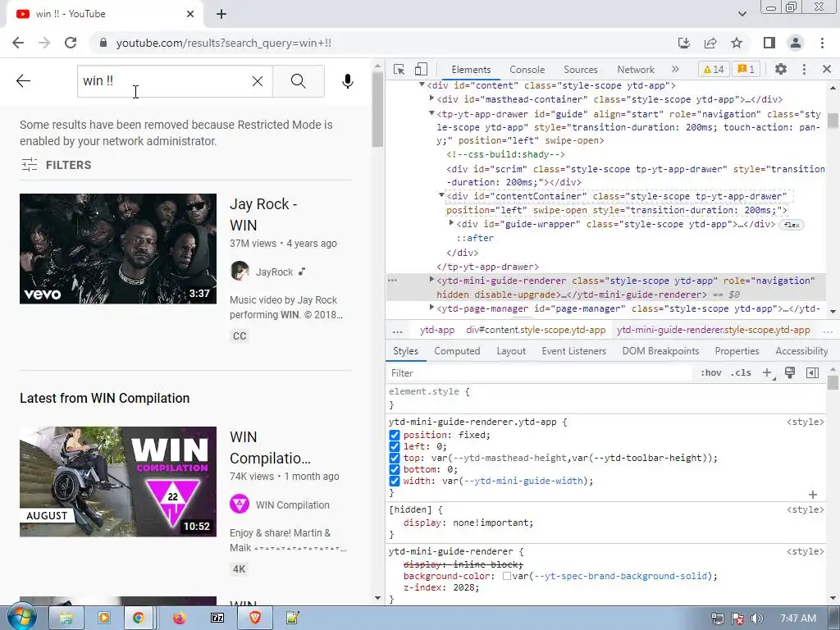Expand the ytd-mini-guide-renderer node
840x630 pixels.
[x=431, y=279]
